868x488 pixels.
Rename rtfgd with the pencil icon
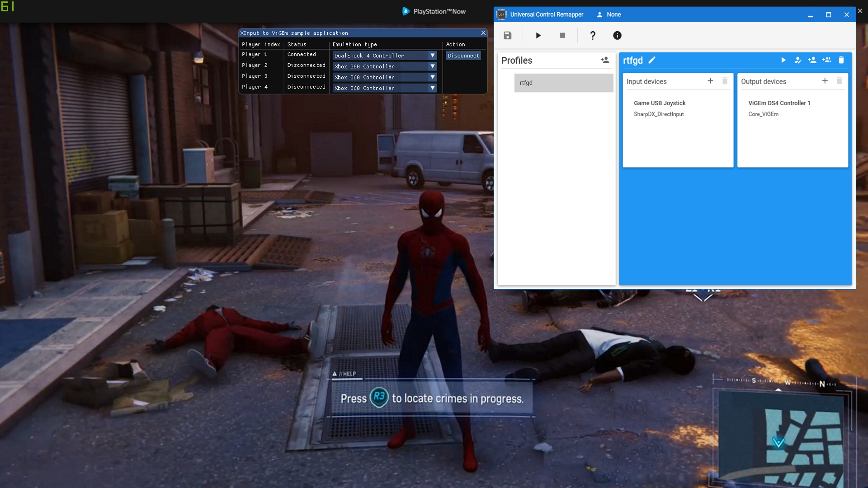(x=652, y=60)
